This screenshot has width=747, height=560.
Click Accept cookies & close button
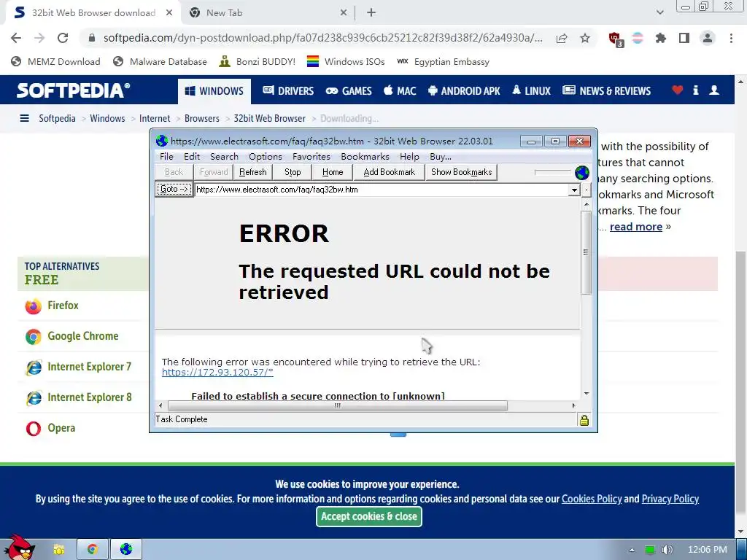[x=368, y=517]
